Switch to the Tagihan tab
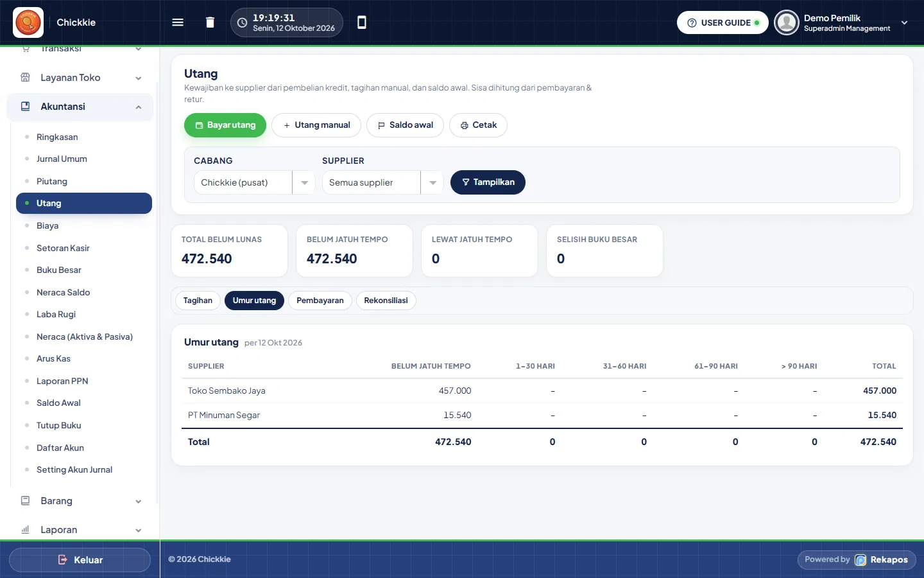 [x=198, y=301]
